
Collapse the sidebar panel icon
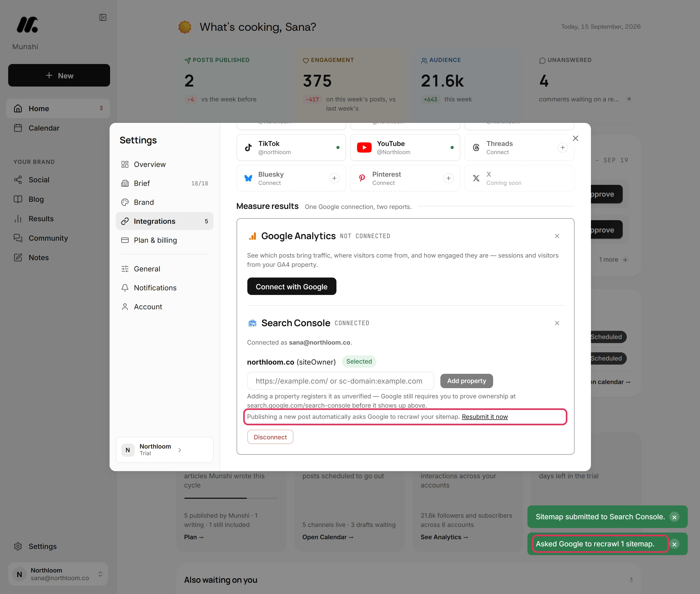[103, 17]
